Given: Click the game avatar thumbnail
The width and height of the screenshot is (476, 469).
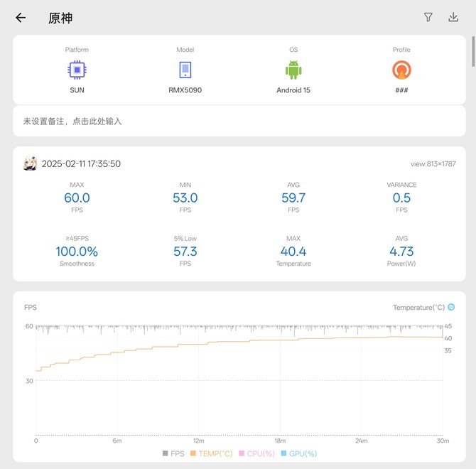Looking at the screenshot, I should pos(30,163).
